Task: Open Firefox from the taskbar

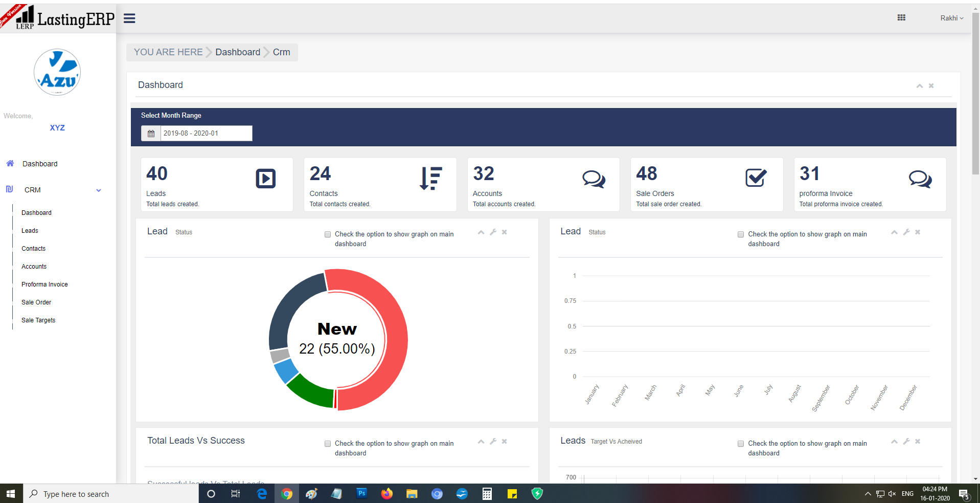Action: pos(386,494)
